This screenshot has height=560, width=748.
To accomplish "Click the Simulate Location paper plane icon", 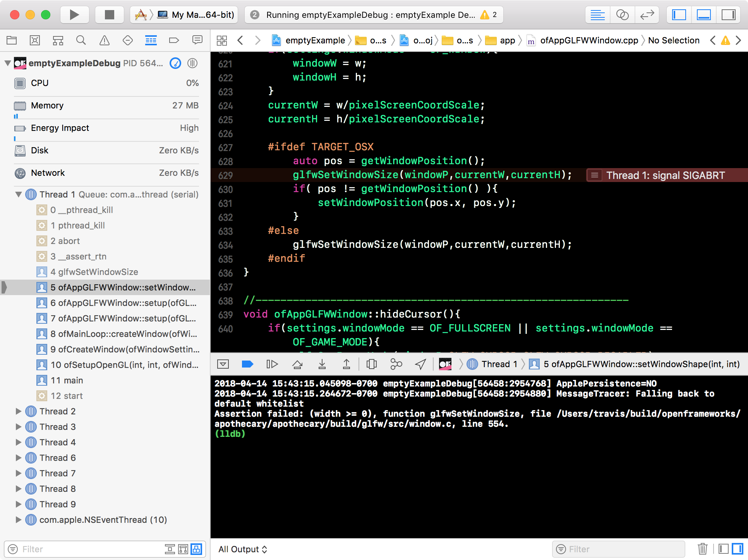I will point(420,364).
